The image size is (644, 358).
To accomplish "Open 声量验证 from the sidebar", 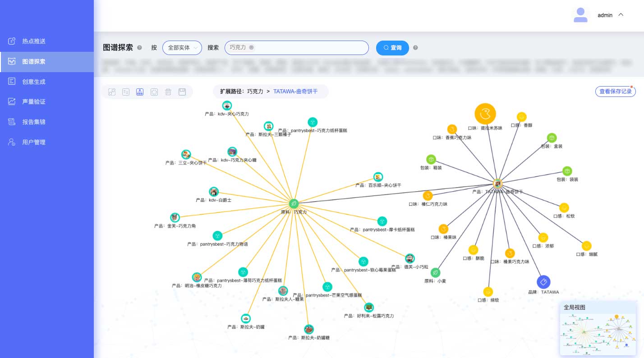I will click(34, 102).
